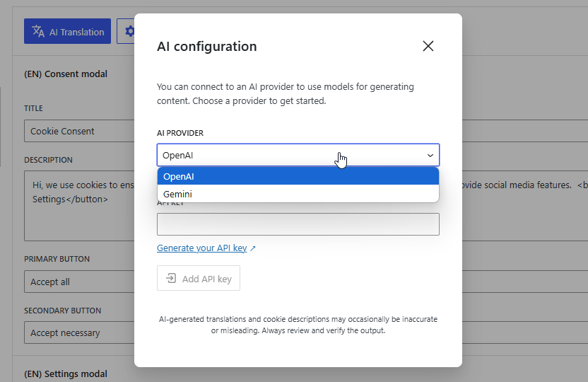Click the translate icon in AI Translation
The width and height of the screenshot is (588, 382).
click(38, 31)
